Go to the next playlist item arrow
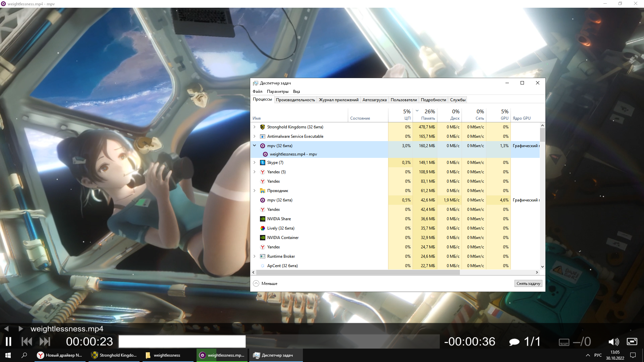This screenshot has width=644, height=362. coord(21,328)
